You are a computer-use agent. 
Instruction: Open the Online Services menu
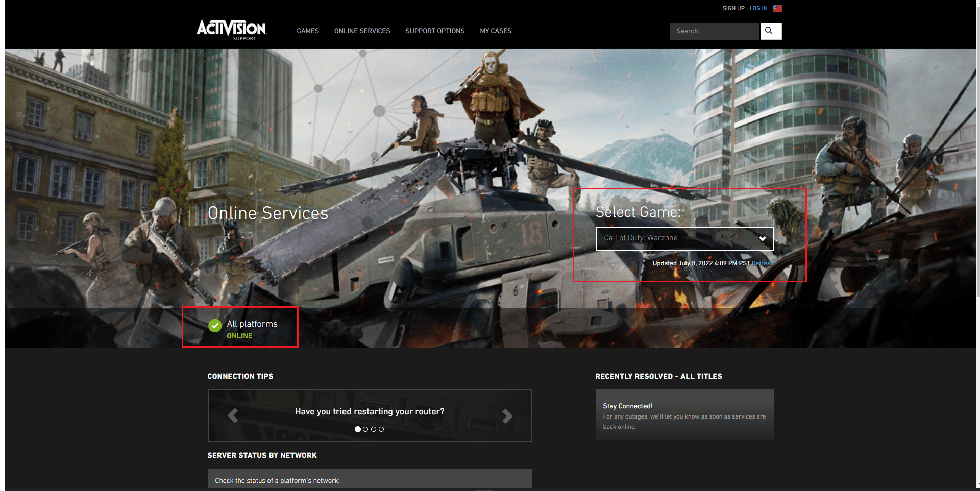point(362,31)
